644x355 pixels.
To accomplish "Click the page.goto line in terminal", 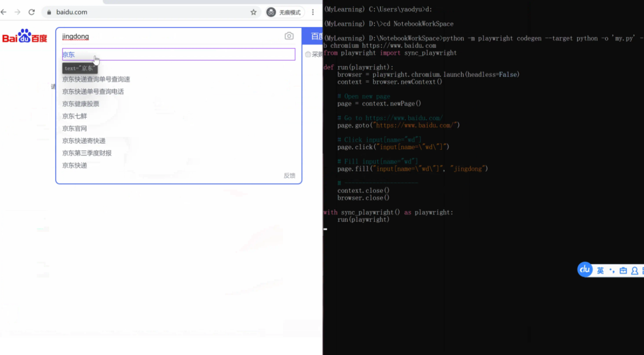I will [x=398, y=126].
